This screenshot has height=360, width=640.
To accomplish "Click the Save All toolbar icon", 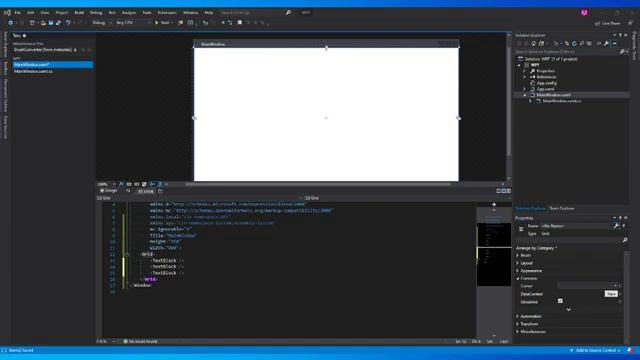I will 58,23.
